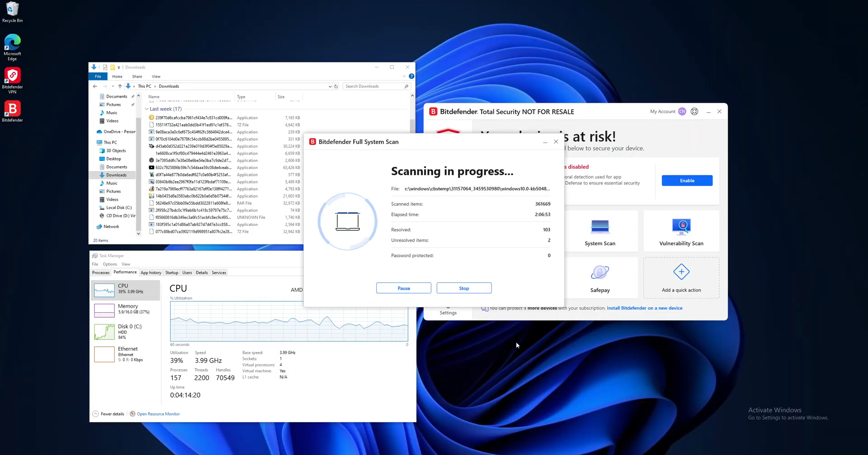Click Explorer help question mark icon
This screenshot has height=455, width=868.
(x=411, y=76)
